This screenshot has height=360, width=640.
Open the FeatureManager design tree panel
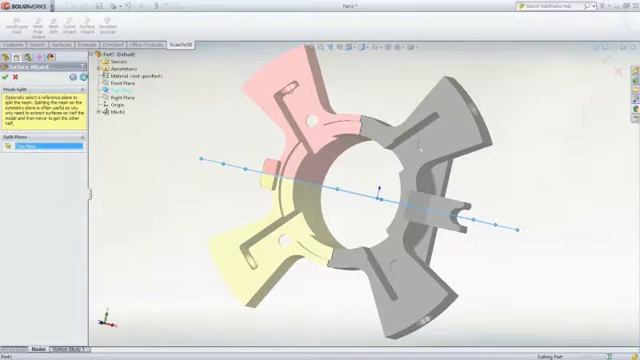(x=6, y=57)
